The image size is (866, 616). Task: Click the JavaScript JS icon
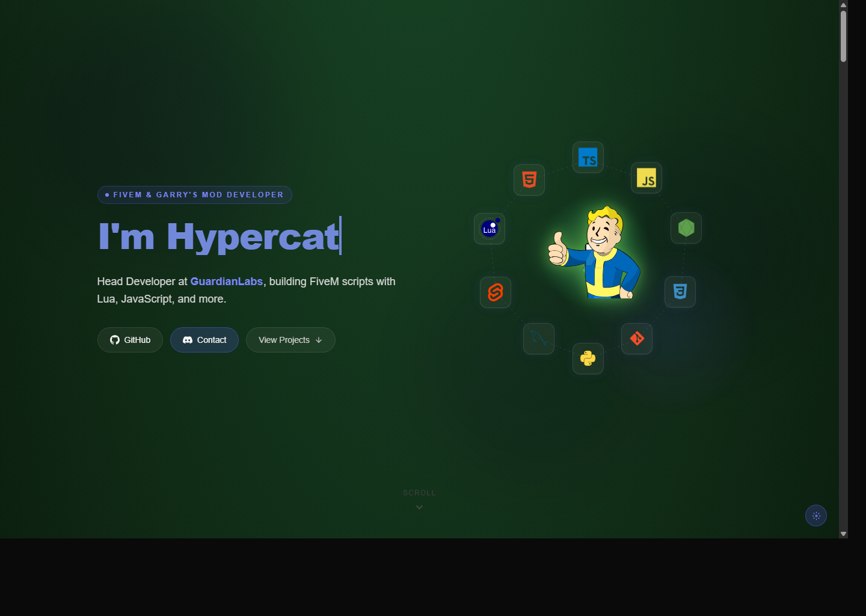click(x=646, y=178)
